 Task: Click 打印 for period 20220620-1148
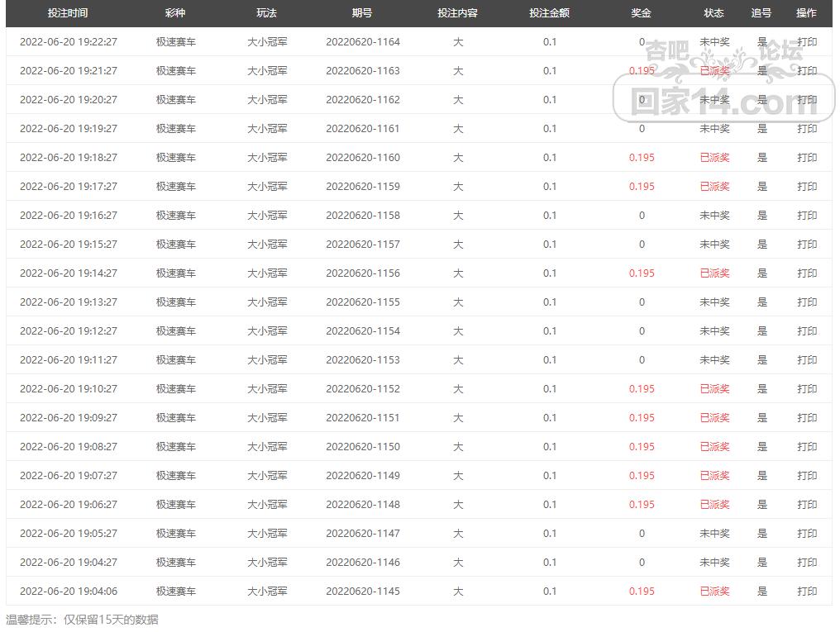tap(807, 504)
